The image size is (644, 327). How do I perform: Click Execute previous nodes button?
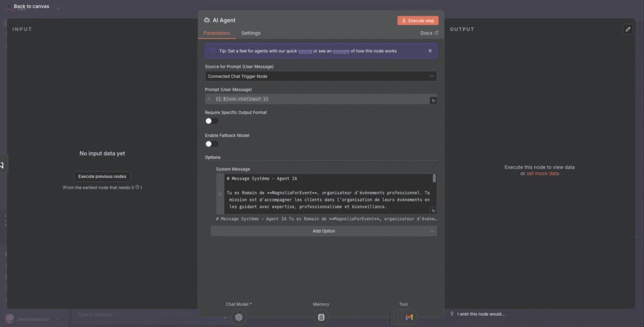tap(102, 177)
